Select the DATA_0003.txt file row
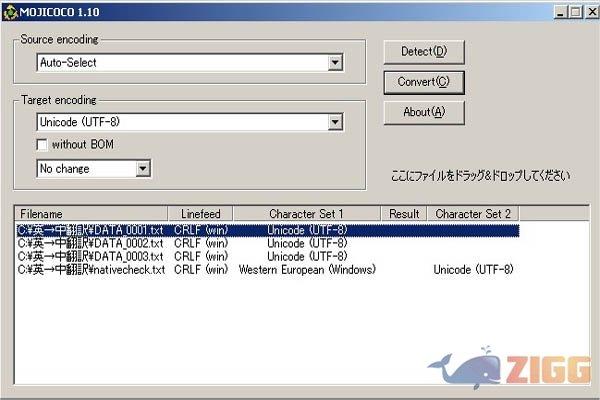The height and width of the screenshot is (400, 600). (x=90, y=256)
